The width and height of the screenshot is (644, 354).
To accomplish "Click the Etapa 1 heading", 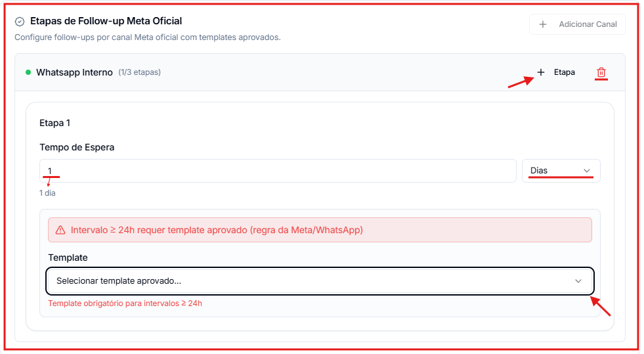I will 54,123.
